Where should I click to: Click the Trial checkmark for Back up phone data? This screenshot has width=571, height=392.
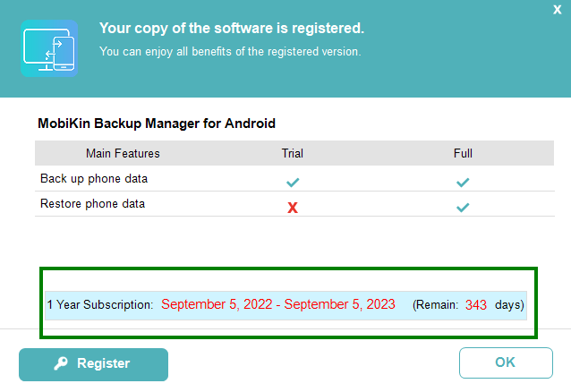293,182
